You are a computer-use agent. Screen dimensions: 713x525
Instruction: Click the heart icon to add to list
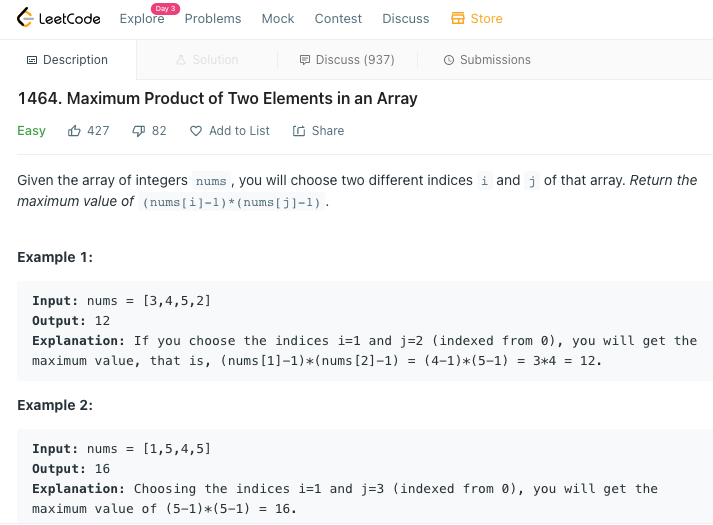click(196, 131)
